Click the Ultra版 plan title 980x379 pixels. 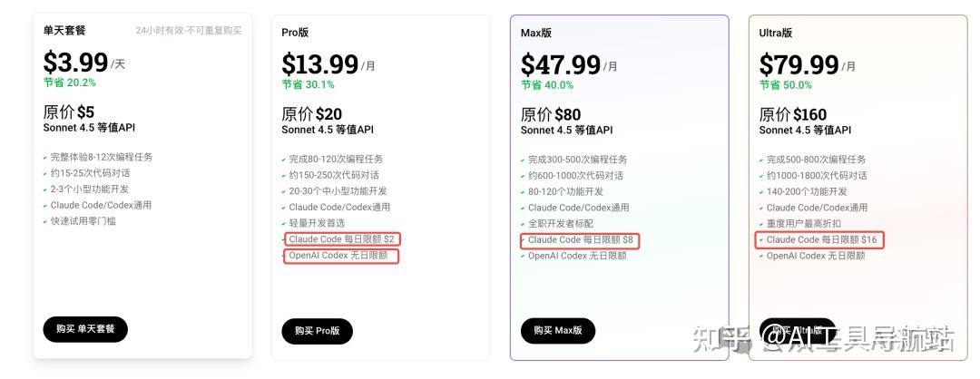coord(776,33)
